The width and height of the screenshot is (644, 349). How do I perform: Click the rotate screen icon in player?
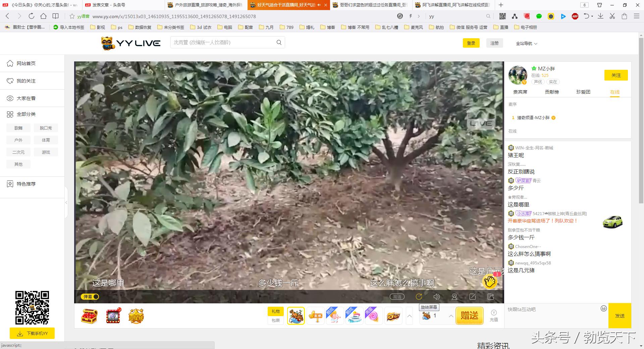point(419,297)
